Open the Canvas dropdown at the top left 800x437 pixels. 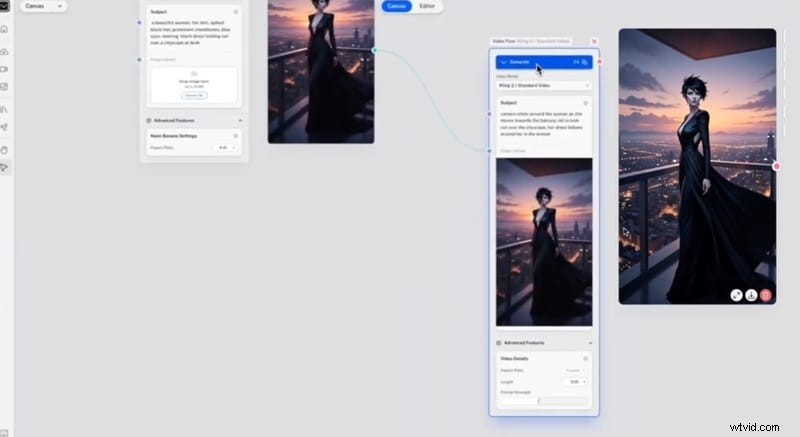click(43, 6)
